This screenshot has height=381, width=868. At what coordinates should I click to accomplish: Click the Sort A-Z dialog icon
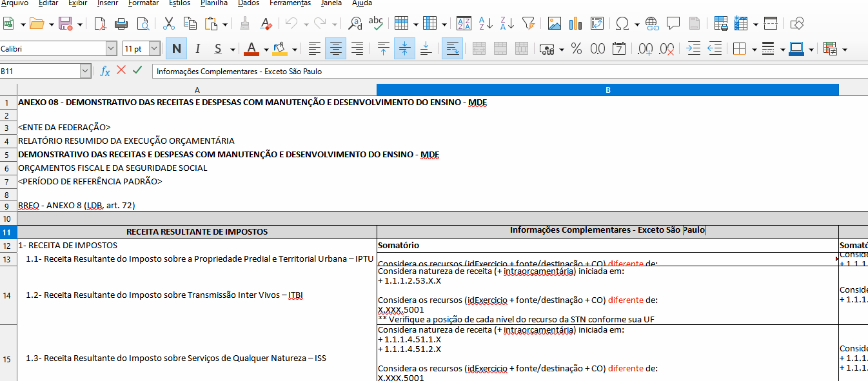tap(464, 24)
